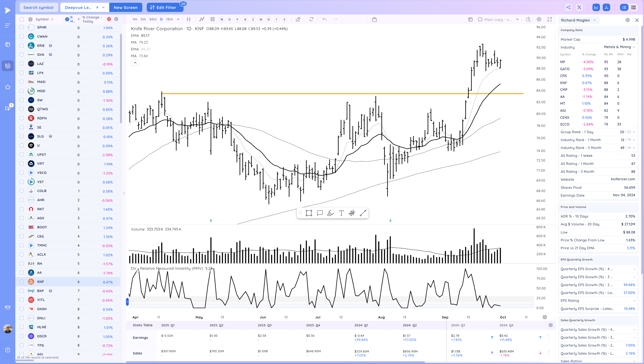Share to X (Twitter) icon
This screenshot has height=364, width=644.
coord(579,8)
